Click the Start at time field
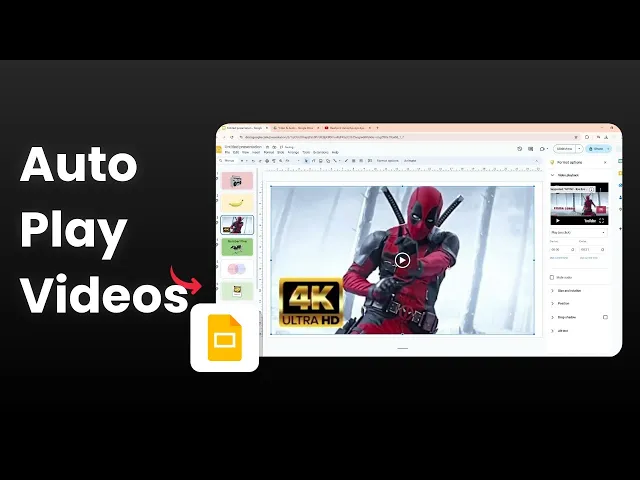640x480 pixels. (563, 249)
